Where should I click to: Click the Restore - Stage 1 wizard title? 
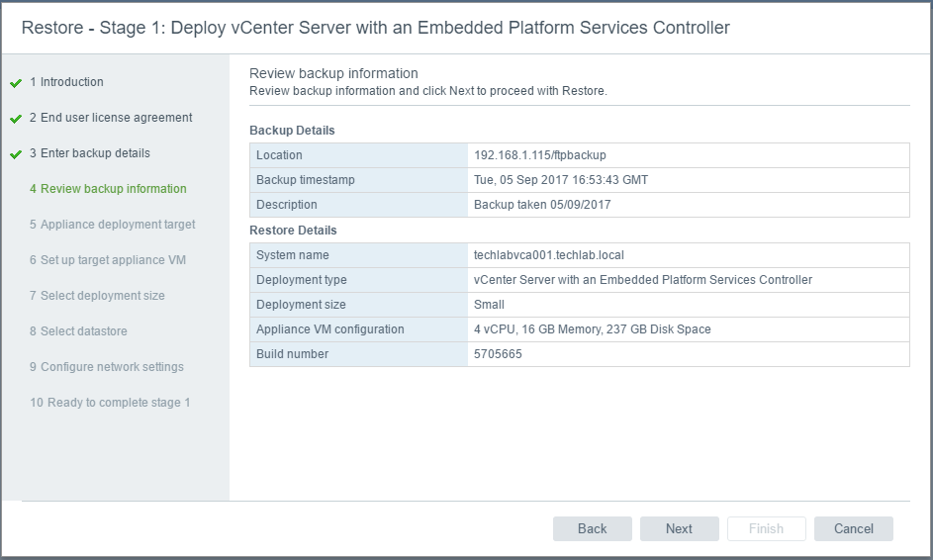tap(375, 28)
